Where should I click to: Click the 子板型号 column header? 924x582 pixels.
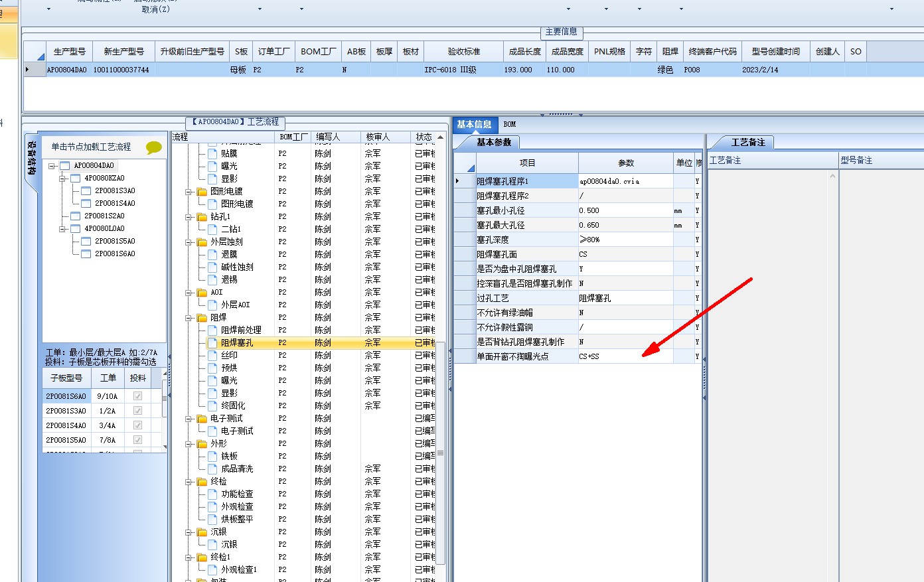click(x=66, y=378)
